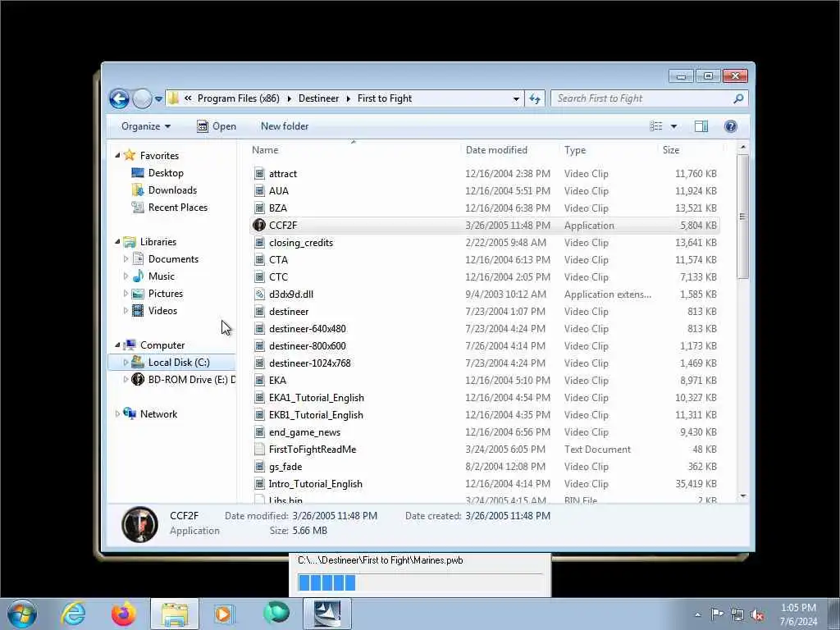Select Local Disk (C:) drive icon
This screenshot has height=630, width=840.
138,362
